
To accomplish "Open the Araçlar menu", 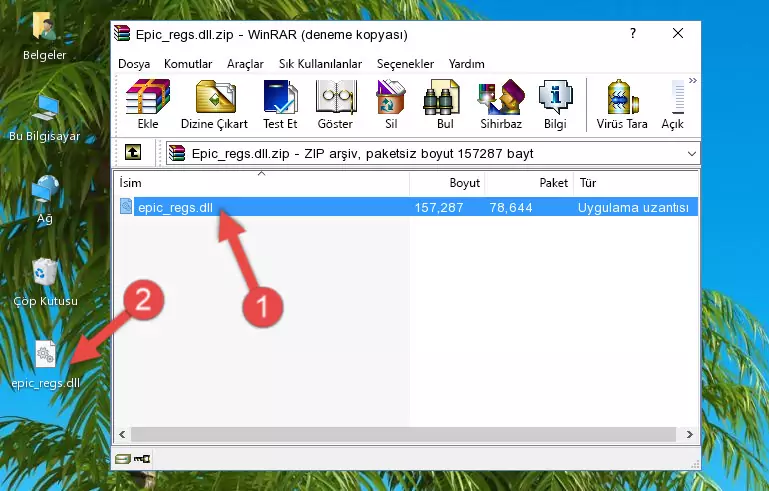I will point(245,64).
